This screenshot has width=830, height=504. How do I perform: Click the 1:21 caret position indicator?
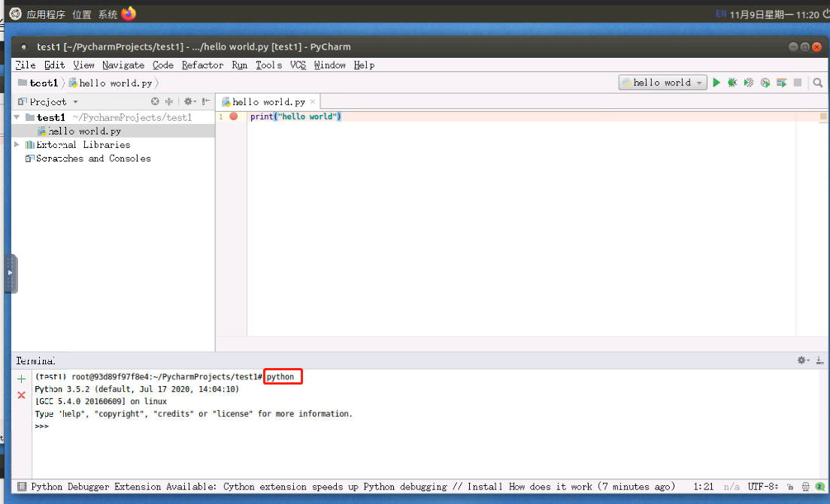point(704,487)
